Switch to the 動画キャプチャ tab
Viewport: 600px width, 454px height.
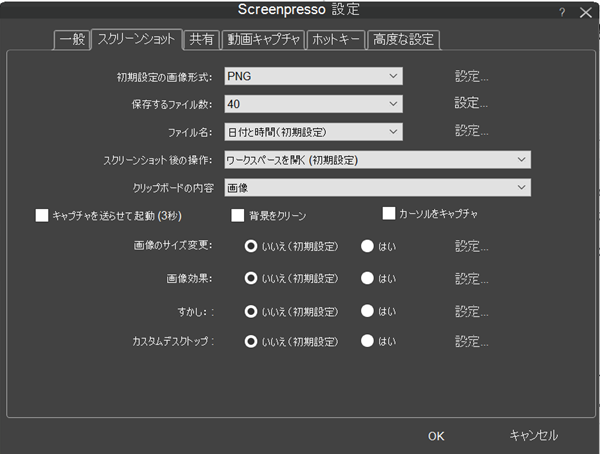click(263, 39)
